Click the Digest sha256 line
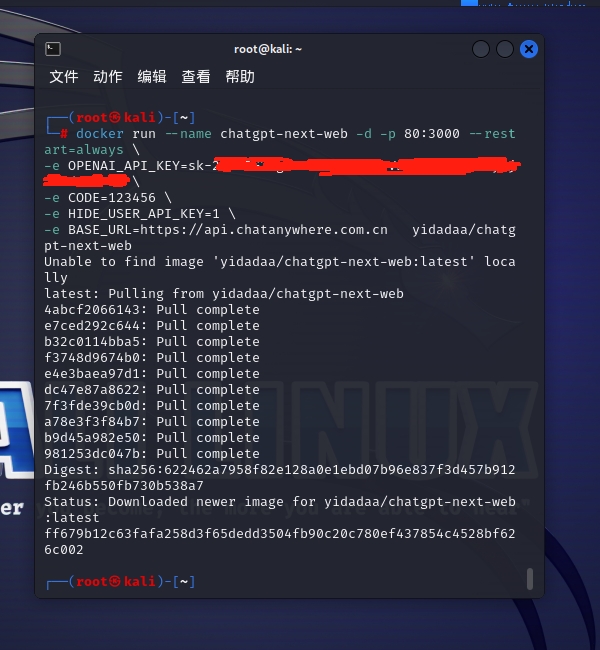600x650 pixels. 280,478
